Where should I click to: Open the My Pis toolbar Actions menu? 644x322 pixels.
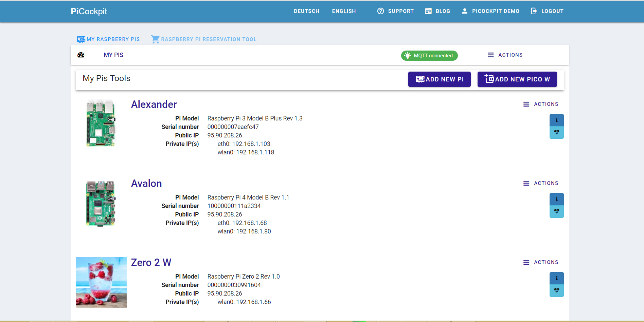coord(505,55)
